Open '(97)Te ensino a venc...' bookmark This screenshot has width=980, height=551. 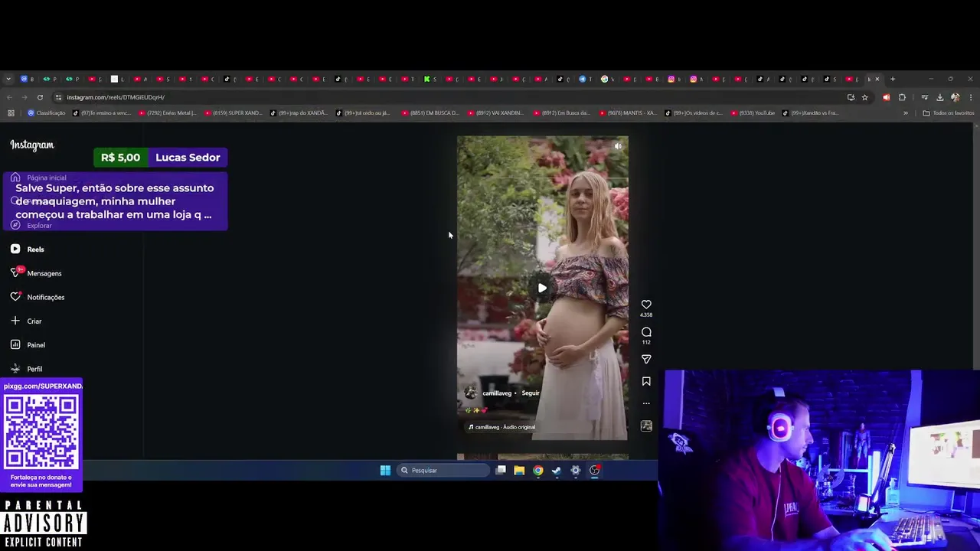coord(102,113)
